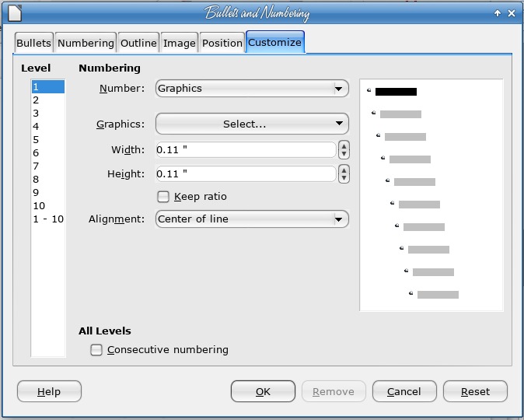This screenshot has width=524, height=420.
Task: Expand the Alignment dropdown showing Center of line
Action: point(253,219)
